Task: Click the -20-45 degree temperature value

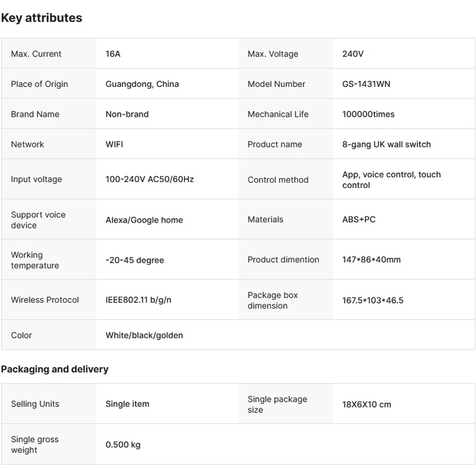Action: 135,260
